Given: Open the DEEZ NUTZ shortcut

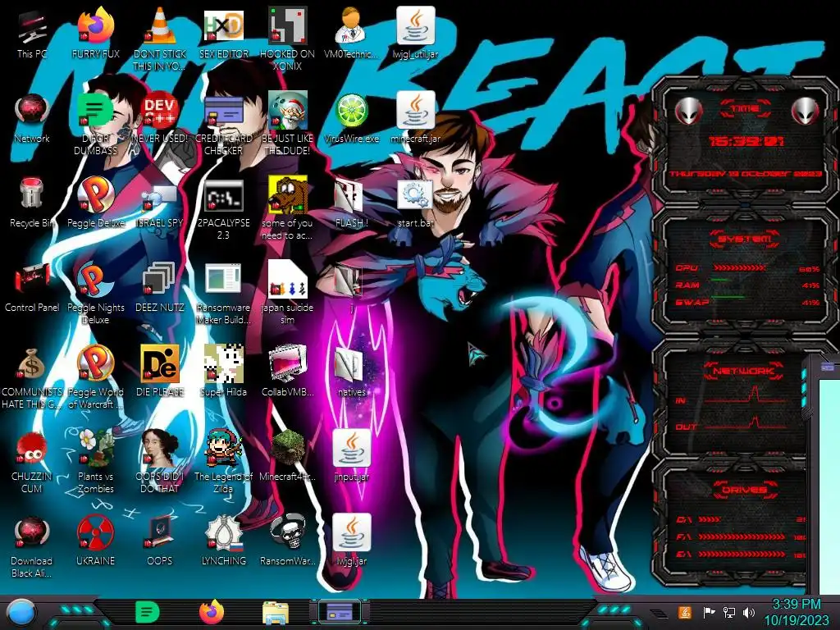Looking at the screenshot, I should (160, 280).
